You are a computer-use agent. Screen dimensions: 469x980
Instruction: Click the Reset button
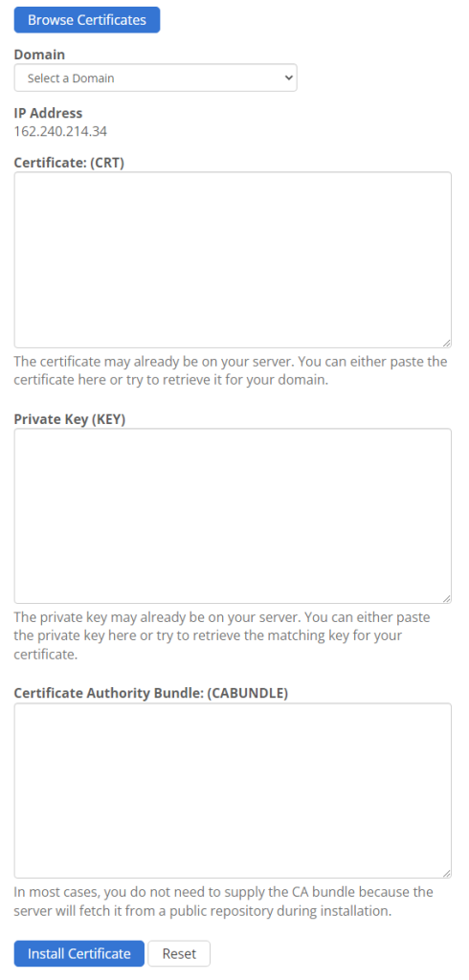(x=179, y=954)
